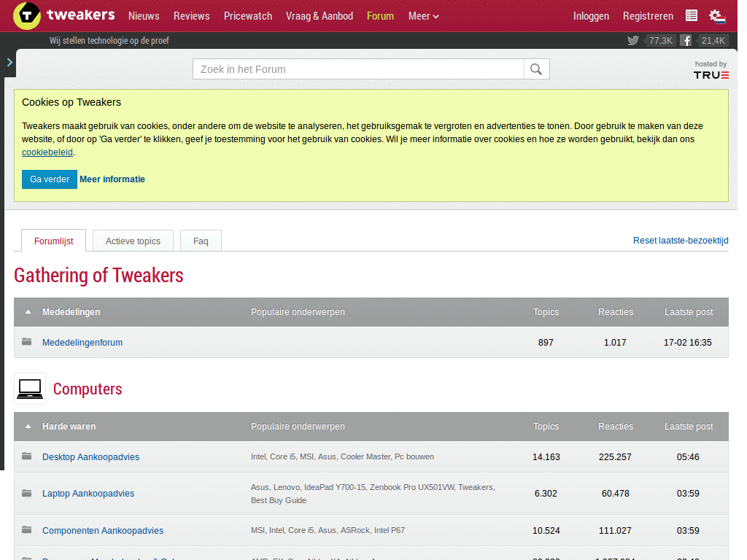Viewport: 747px width, 560px height.
Task: Collapse the Harde waren section
Action: click(x=28, y=427)
